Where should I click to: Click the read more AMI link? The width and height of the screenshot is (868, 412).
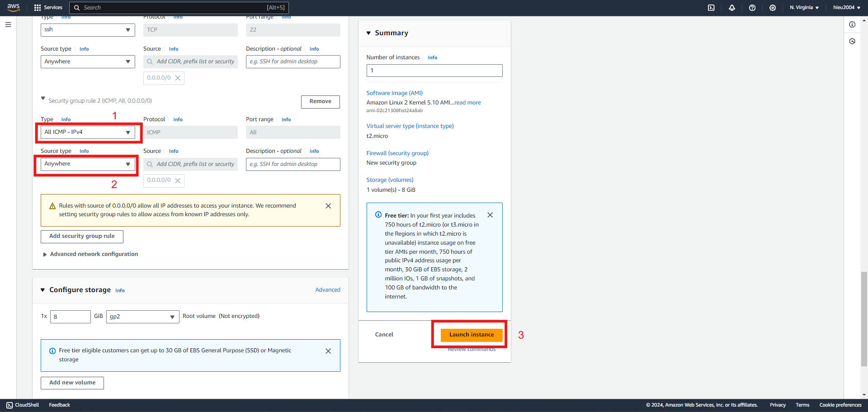pos(467,103)
